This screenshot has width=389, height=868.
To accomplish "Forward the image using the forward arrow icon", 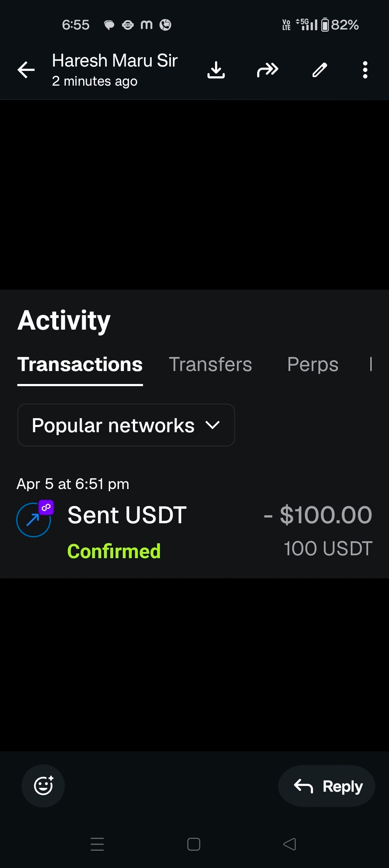I will click(x=268, y=70).
